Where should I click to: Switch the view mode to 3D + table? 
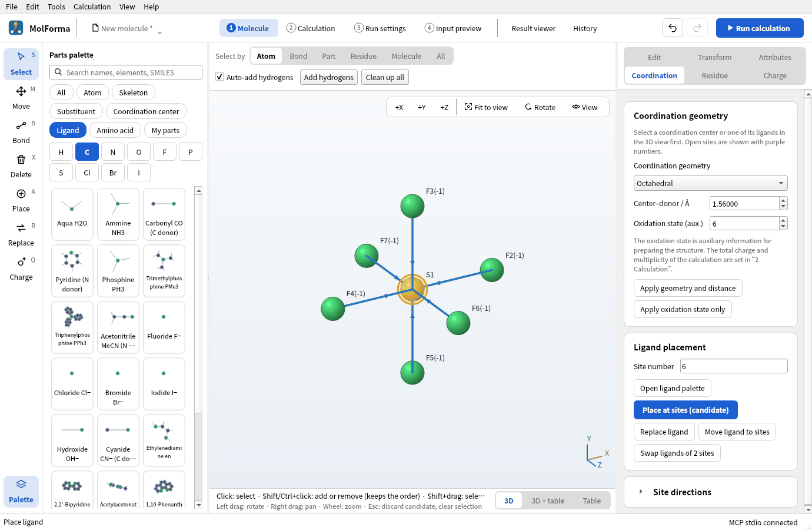point(548,501)
